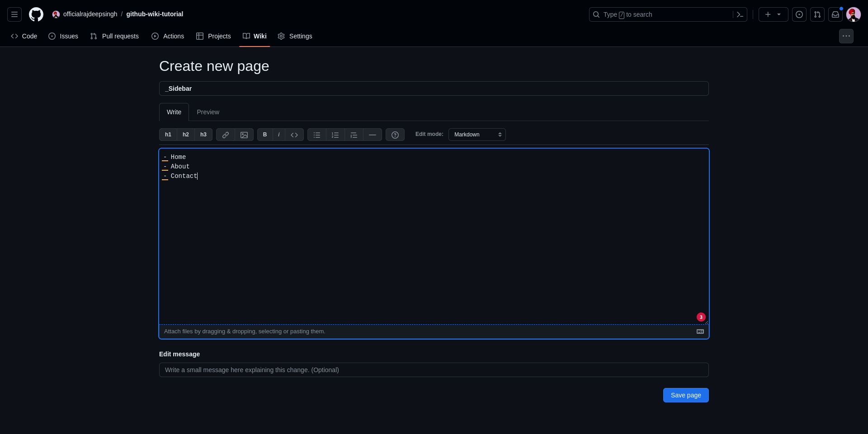The image size is (868, 434).
Task: Insert h1 heading
Action: pos(168,135)
